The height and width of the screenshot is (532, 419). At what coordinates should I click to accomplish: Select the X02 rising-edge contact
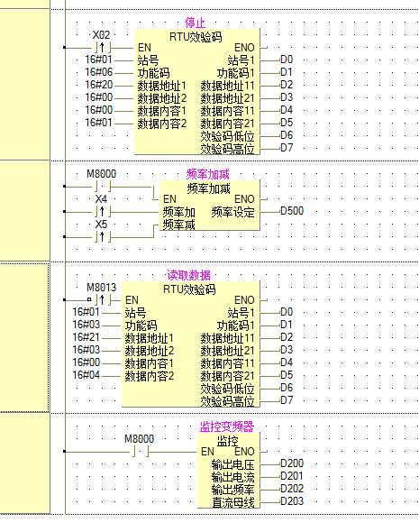coord(103,48)
